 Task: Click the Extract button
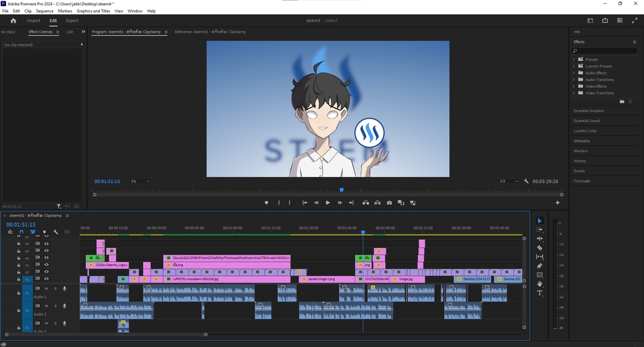click(378, 202)
